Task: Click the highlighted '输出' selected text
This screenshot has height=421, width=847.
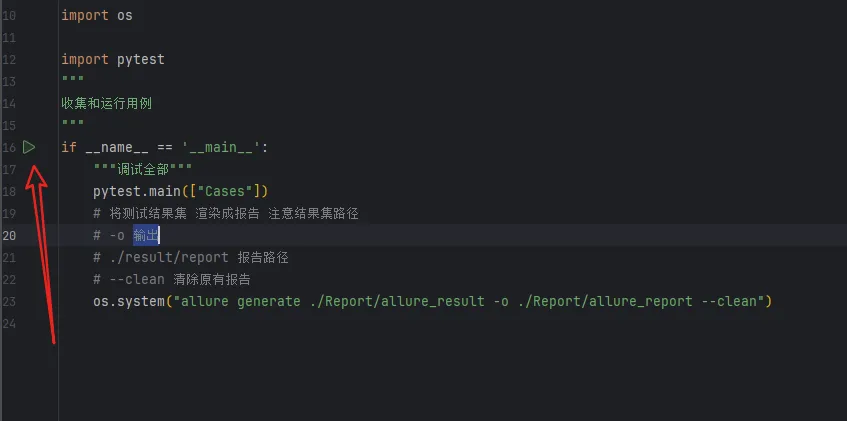Action: coord(146,235)
